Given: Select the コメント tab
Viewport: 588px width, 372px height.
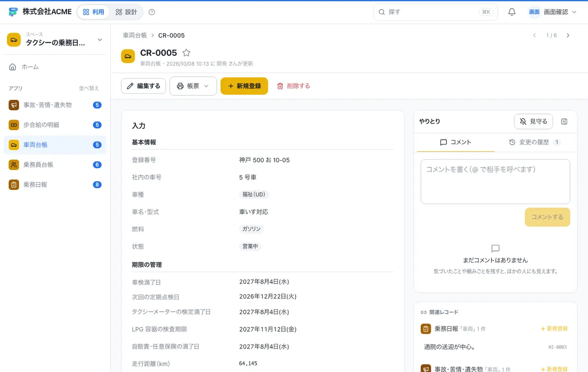Looking at the screenshot, I should [x=456, y=143].
